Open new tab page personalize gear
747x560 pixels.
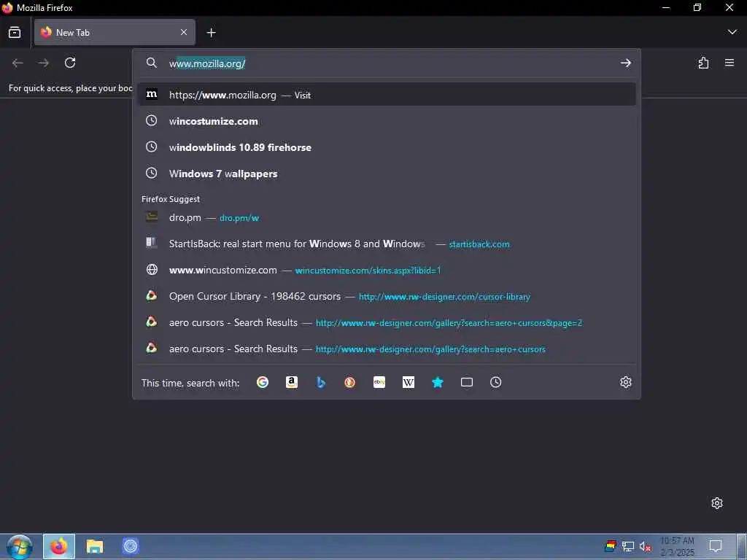(x=717, y=503)
